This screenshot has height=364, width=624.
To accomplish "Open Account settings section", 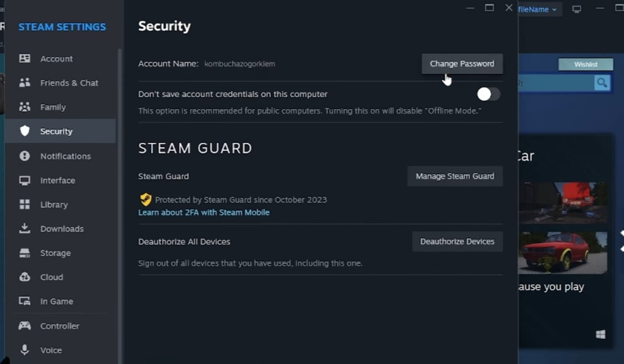I will [61, 59].
